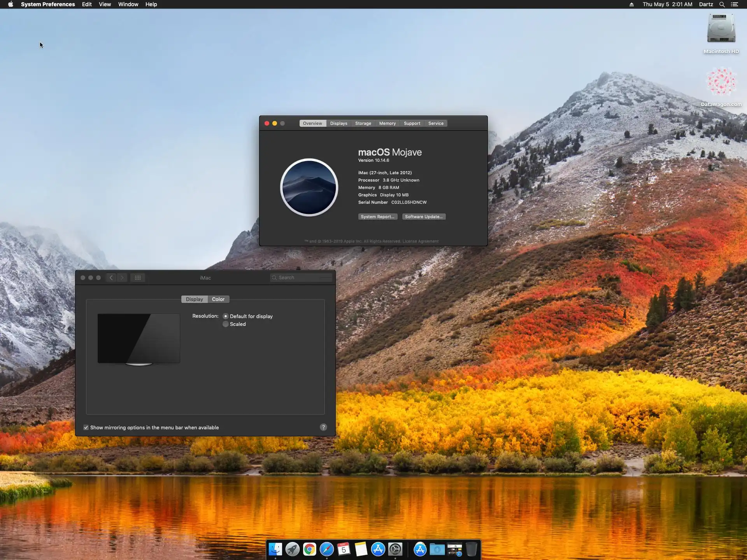Open Launchpad rocket icon in Dock

(293, 549)
